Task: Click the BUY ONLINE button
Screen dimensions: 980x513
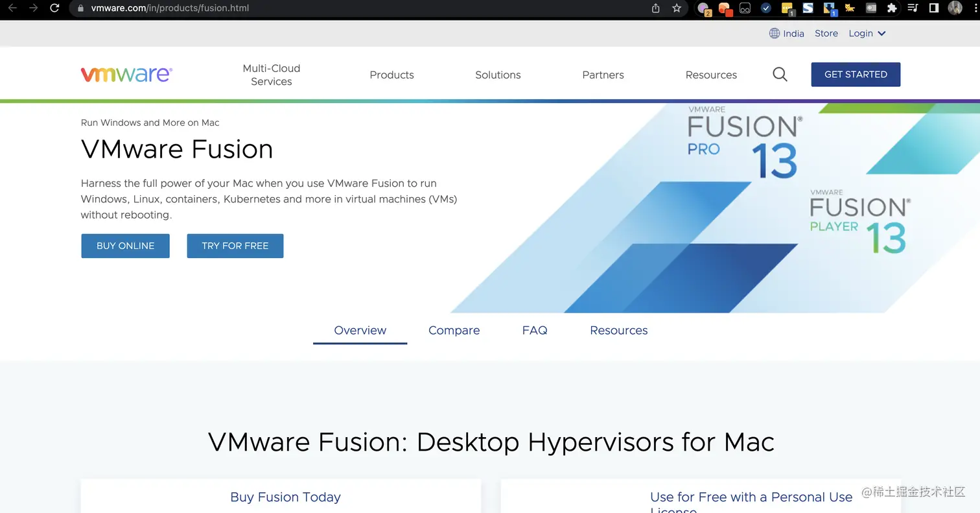Action: tap(125, 246)
